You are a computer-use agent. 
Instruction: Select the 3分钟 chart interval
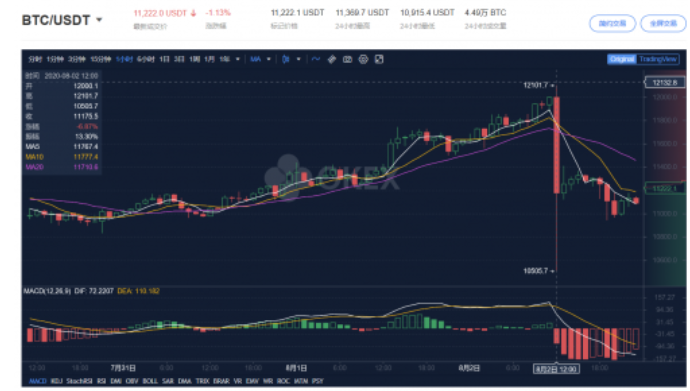pyautogui.click(x=77, y=59)
